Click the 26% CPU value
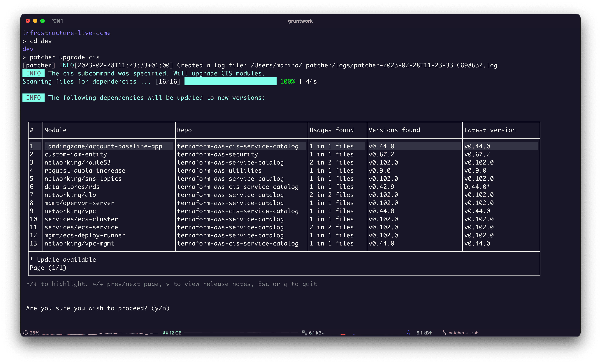Image resolution: width=601 pixels, height=364 pixels. [x=34, y=333]
